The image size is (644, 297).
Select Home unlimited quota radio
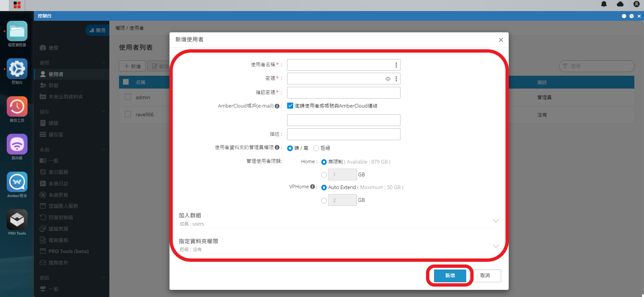[x=324, y=162]
